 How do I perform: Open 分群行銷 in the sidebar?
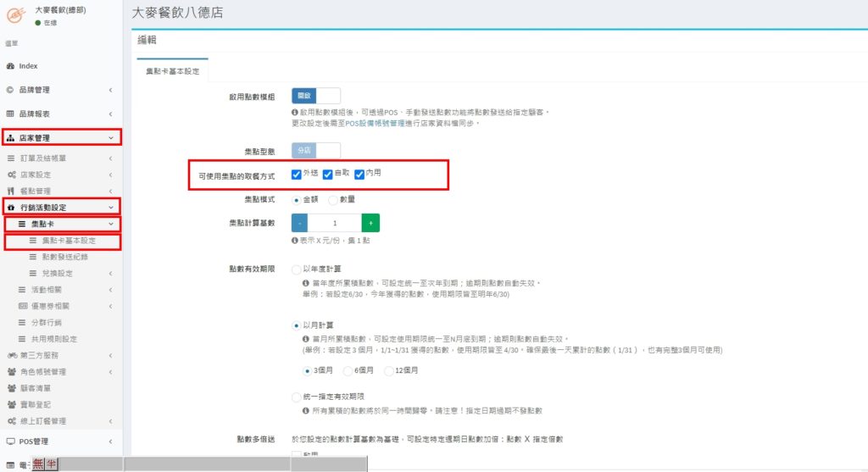click(x=46, y=323)
